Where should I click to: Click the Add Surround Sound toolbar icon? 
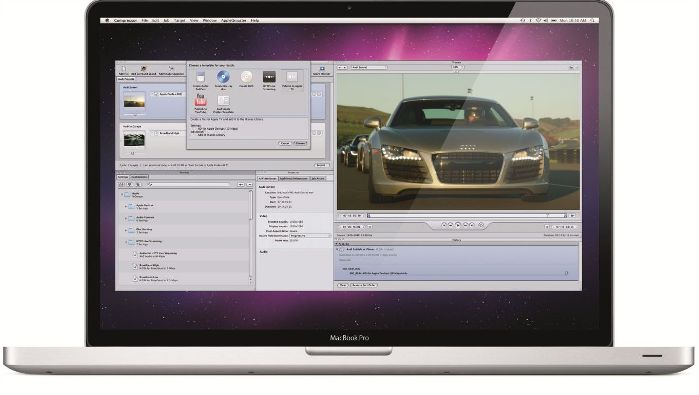[x=144, y=70]
